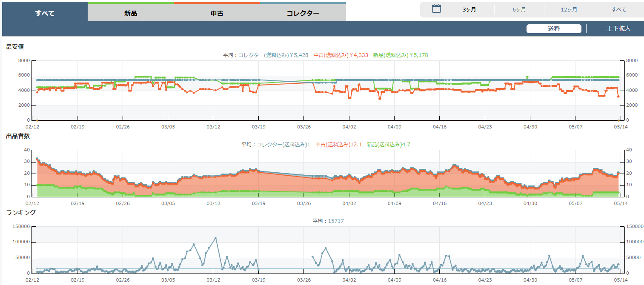644x285 pixels.
Task: Select the 12ヶ月 date range
Action: tap(569, 9)
